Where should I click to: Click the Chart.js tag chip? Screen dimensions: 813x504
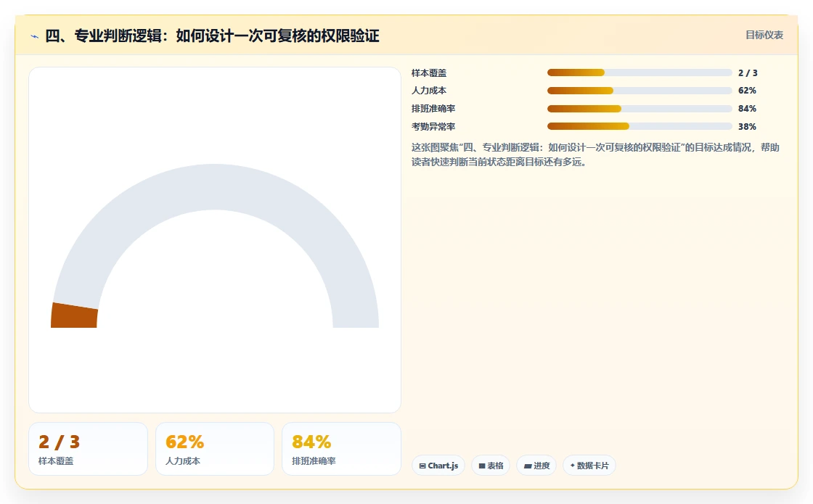point(438,466)
